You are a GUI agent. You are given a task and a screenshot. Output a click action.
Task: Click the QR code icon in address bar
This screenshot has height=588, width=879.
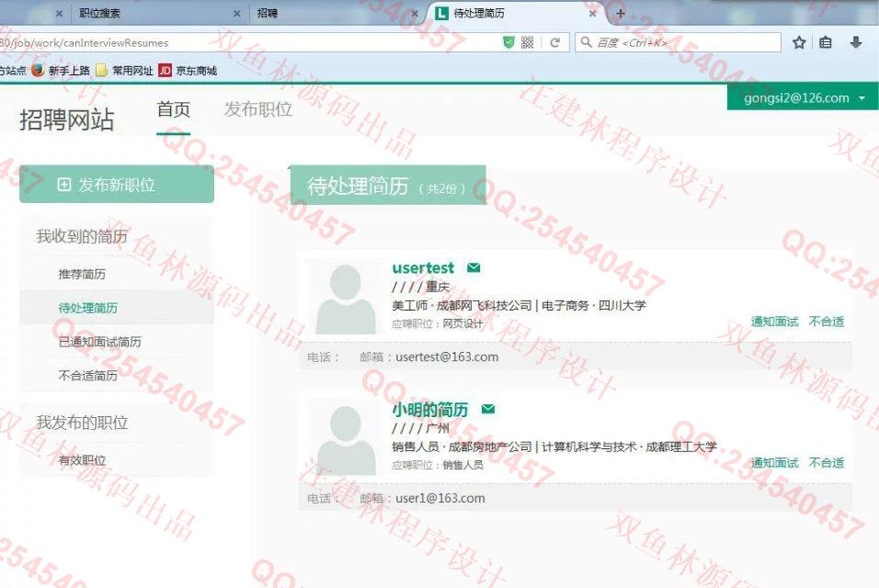tap(527, 42)
